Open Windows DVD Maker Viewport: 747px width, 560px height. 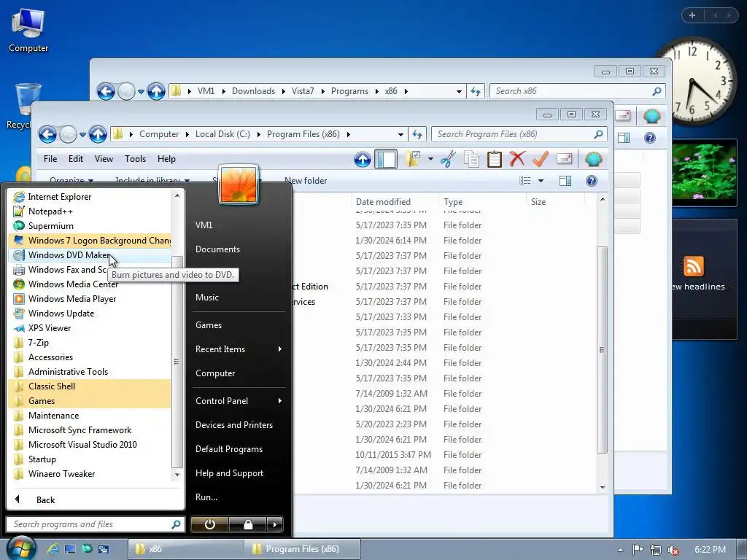[x=90, y=255]
